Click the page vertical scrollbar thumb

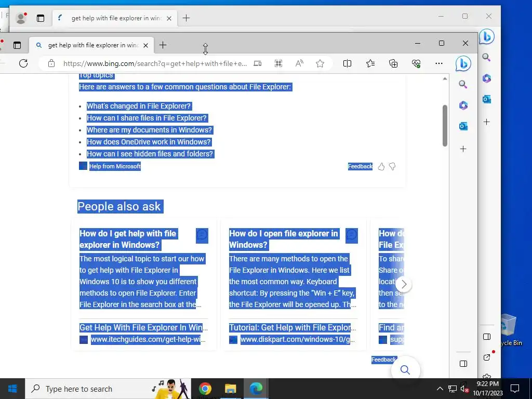click(x=445, y=126)
